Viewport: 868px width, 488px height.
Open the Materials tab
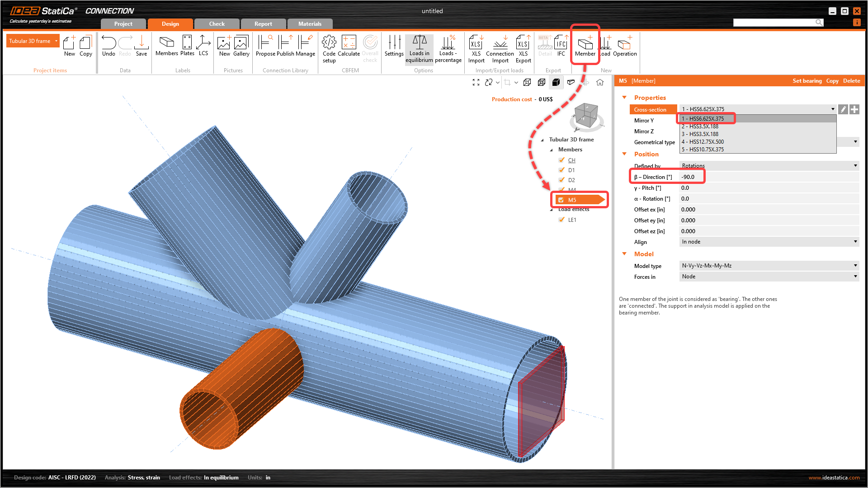[x=310, y=24]
